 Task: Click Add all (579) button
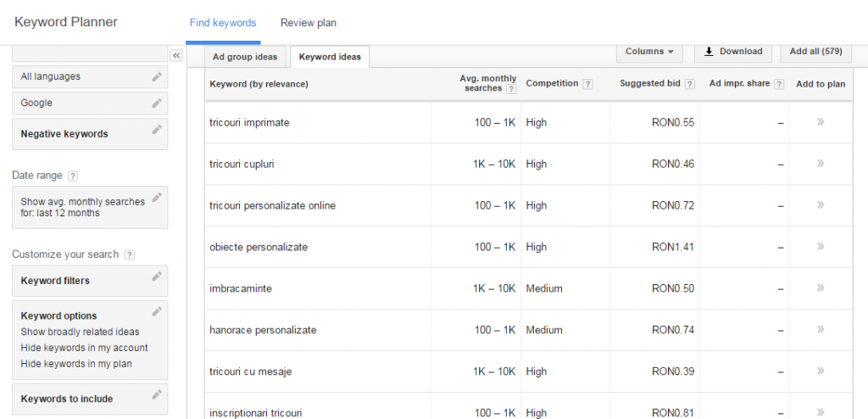(x=816, y=52)
